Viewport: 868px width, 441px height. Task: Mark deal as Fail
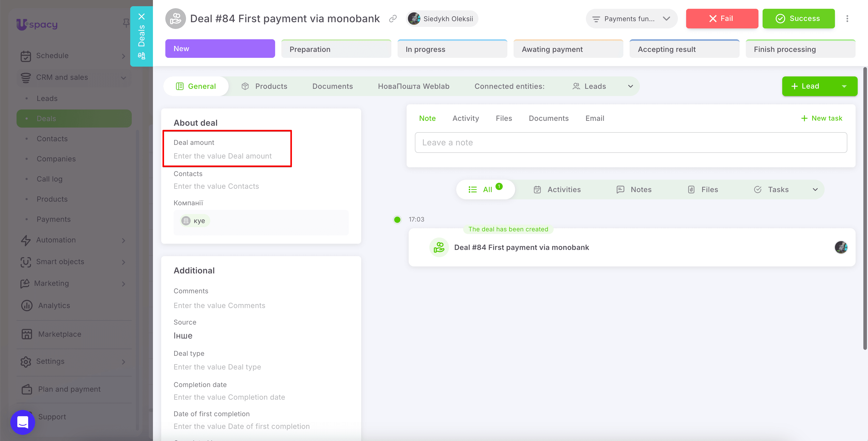[x=722, y=19]
